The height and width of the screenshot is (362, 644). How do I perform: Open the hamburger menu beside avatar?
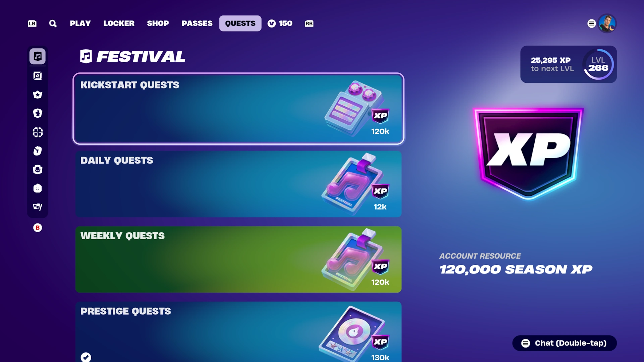(591, 23)
